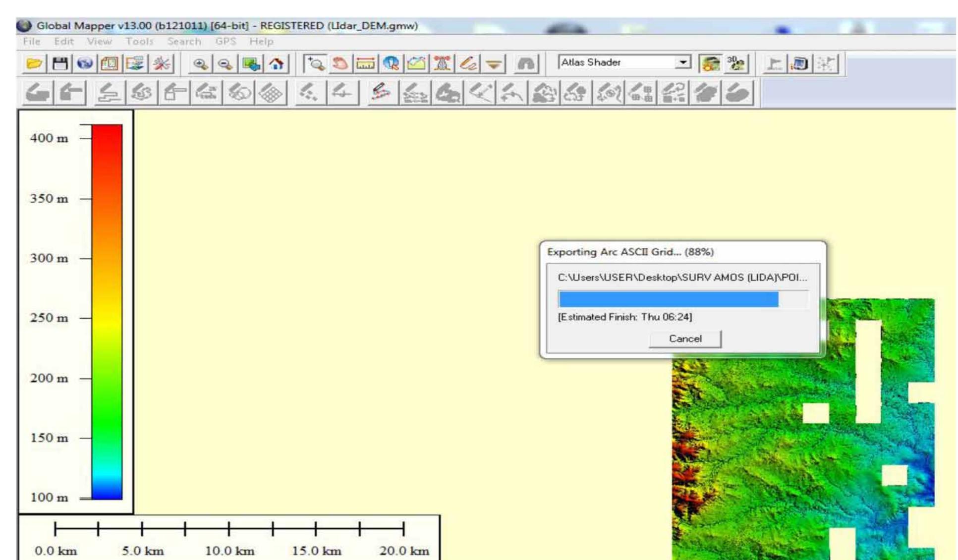
Task: Click the Zoom Out magnifier icon
Action: pyautogui.click(x=225, y=64)
